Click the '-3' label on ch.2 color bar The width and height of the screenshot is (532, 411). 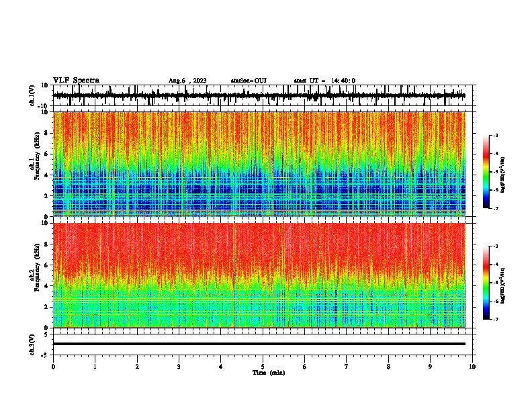[495, 246]
